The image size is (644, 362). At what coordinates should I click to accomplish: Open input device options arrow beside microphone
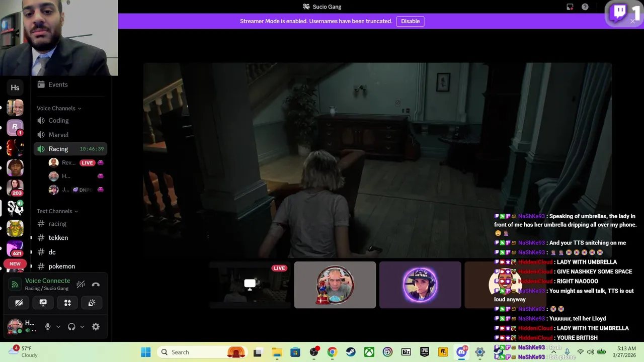(x=58, y=327)
